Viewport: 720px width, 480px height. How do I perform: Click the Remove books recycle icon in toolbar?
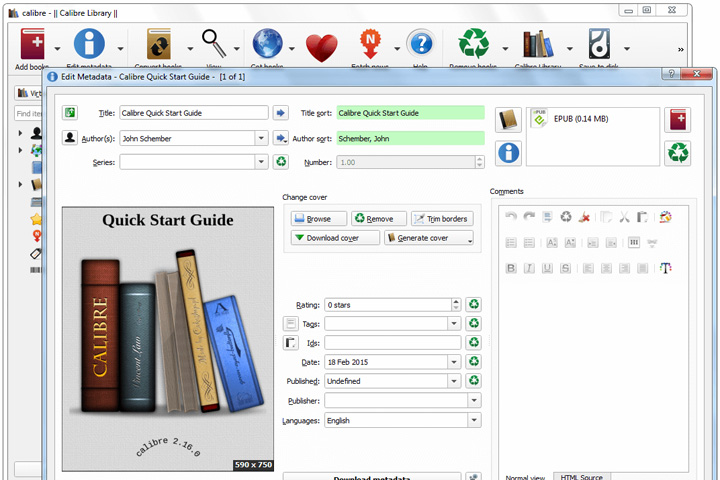(474, 44)
